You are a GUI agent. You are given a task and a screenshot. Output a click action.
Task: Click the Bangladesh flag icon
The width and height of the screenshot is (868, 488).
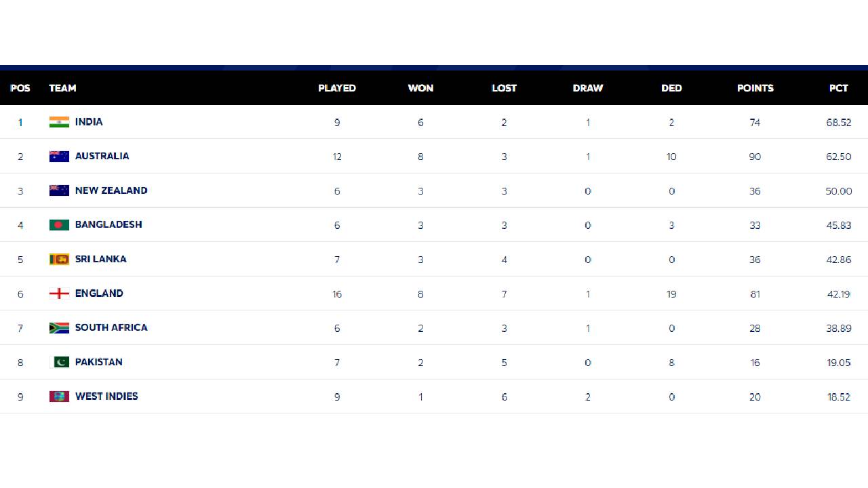[59, 225]
